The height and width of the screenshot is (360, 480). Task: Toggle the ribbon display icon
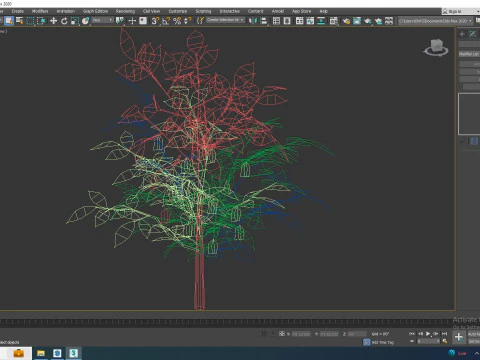coord(300,21)
